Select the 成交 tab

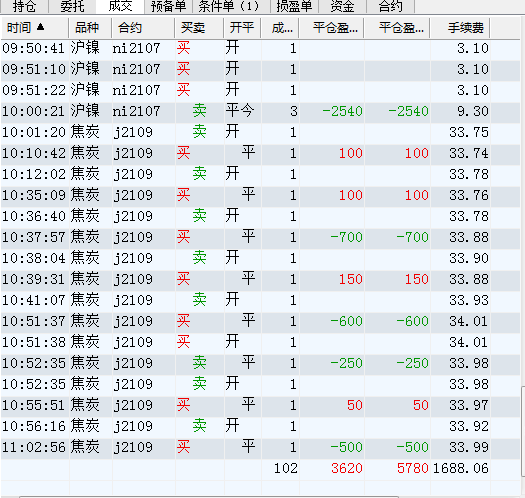120,6
